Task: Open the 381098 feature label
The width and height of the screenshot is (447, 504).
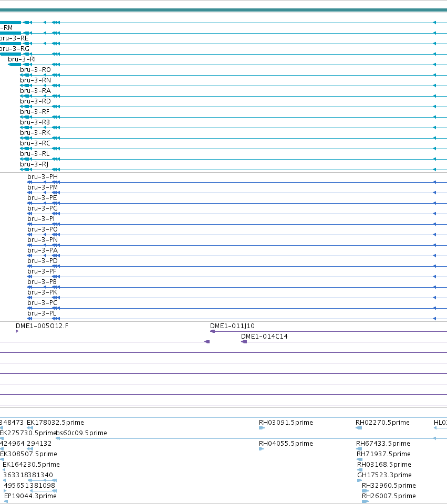Action: point(43,486)
